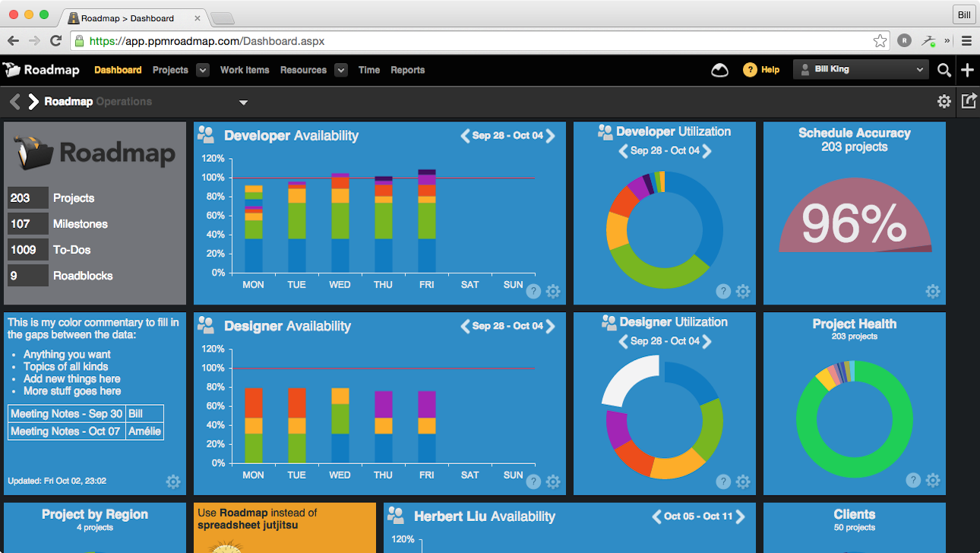
Task: Open the Dashboard menu item
Action: coord(118,70)
